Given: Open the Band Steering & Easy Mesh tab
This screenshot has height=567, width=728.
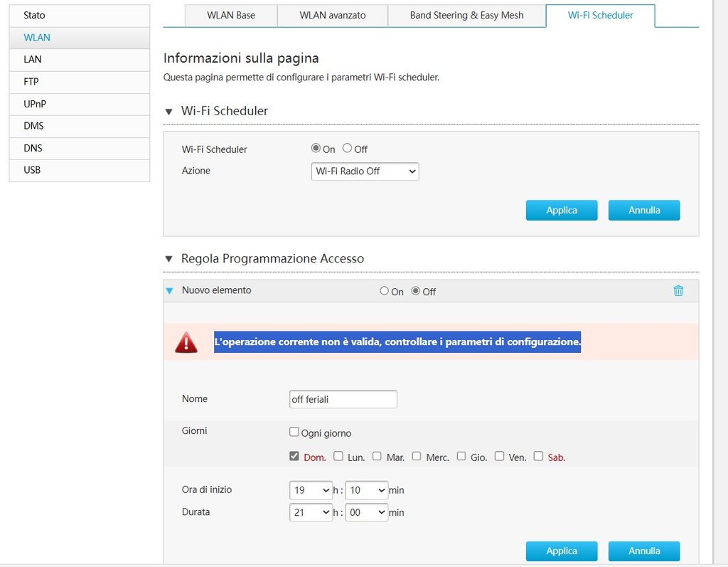Looking at the screenshot, I should pos(466,15).
